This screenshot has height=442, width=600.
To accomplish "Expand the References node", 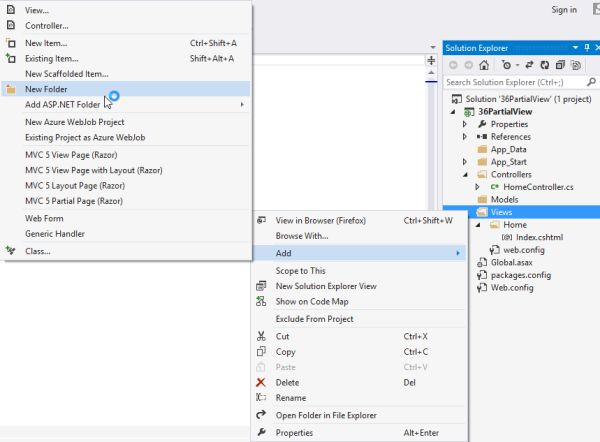I will point(465,137).
